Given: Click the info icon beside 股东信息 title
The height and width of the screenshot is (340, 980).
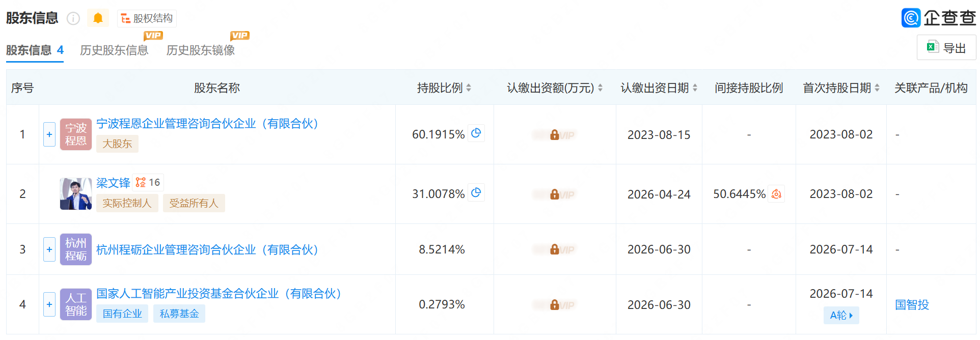Looking at the screenshot, I should (73, 19).
